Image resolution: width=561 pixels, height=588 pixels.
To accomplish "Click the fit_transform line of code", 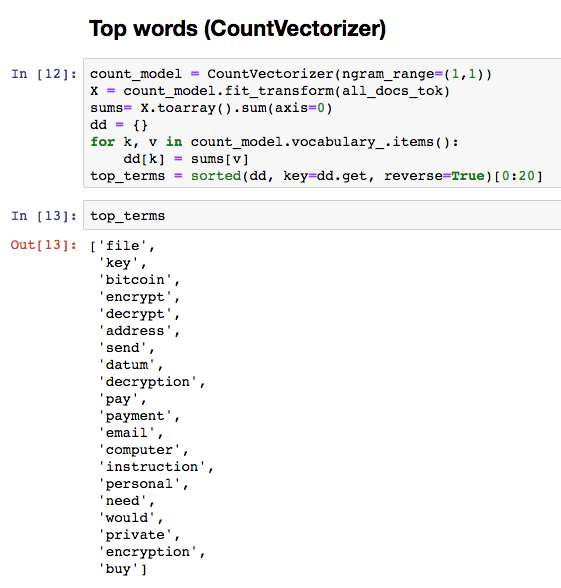I will tap(270, 91).
